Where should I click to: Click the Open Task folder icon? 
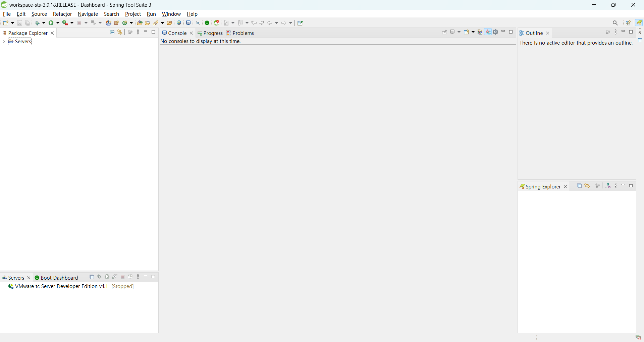[x=148, y=23]
